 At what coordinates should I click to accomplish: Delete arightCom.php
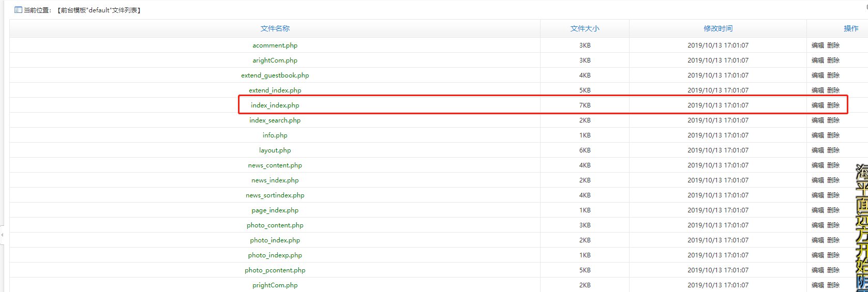[x=833, y=60]
